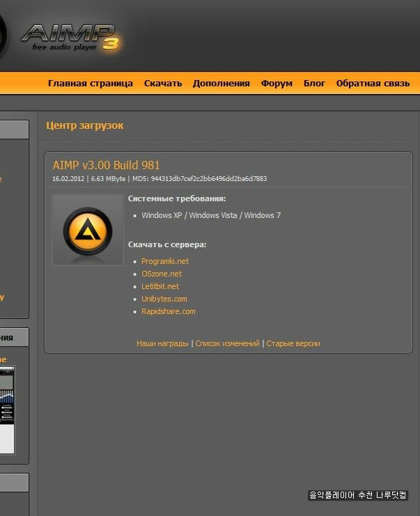View the Список изменений link
Viewport: 420px width, 516px height.
click(228, 343)
